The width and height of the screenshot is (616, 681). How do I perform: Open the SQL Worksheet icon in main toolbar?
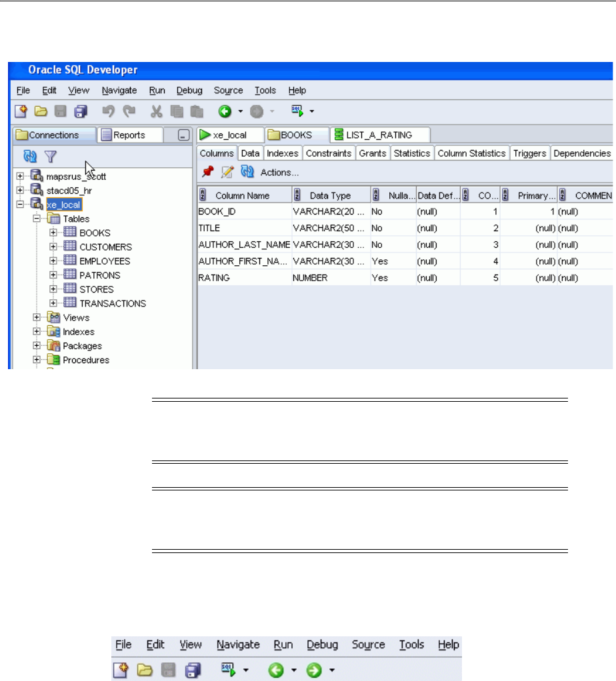(297, 111)
